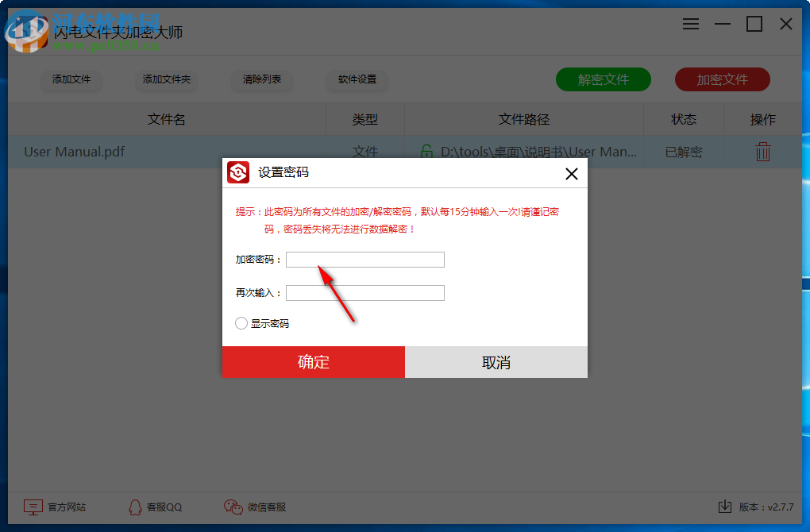
Task: Click the 加密密码 input field
Action: (364, 259)
